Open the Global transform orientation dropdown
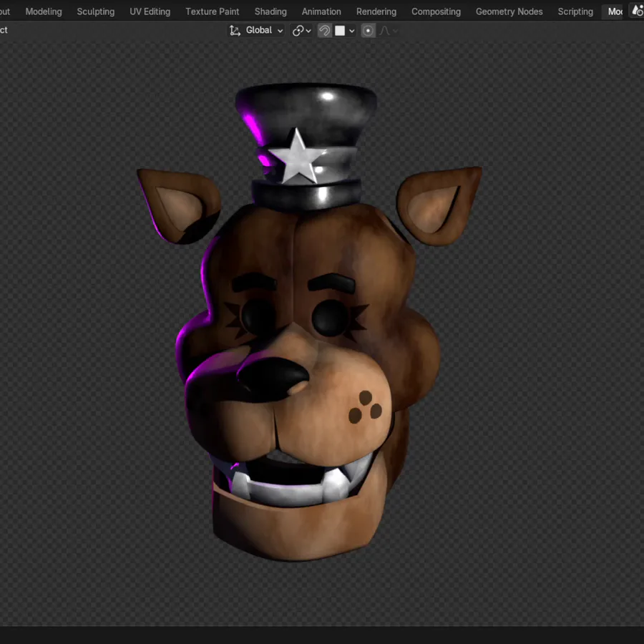The height and width of the screenshot is (644, 644). [256, 30]
